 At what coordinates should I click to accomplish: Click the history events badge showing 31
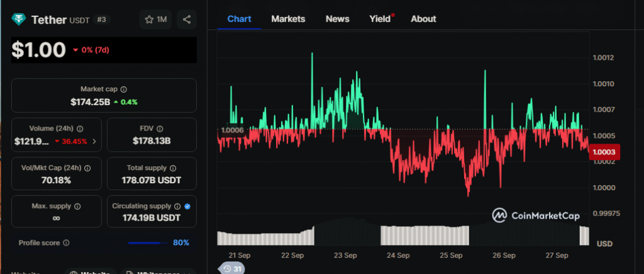(231, 269)
